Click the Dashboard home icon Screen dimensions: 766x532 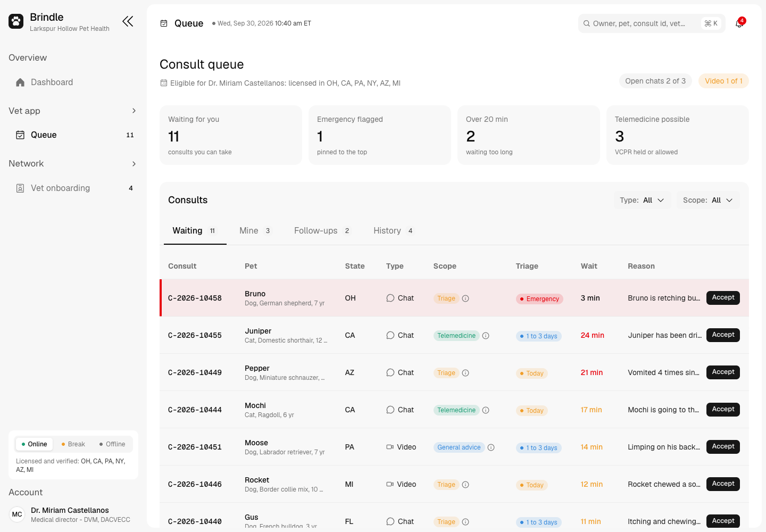(20, 82)
